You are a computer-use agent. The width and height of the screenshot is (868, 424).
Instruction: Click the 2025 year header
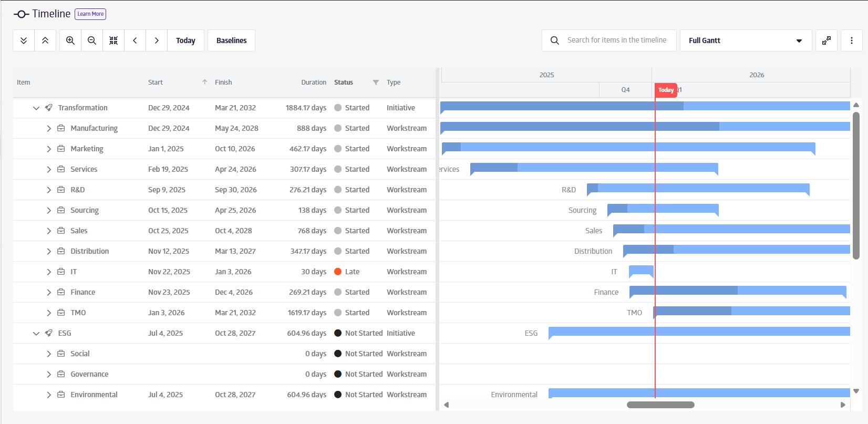click(x=546, y=75)
